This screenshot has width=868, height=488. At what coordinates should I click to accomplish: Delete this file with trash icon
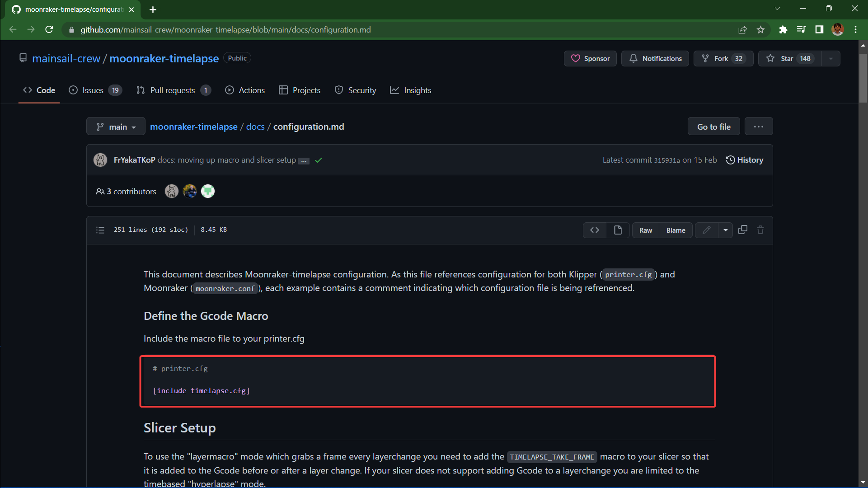click(x=760, y=230)
